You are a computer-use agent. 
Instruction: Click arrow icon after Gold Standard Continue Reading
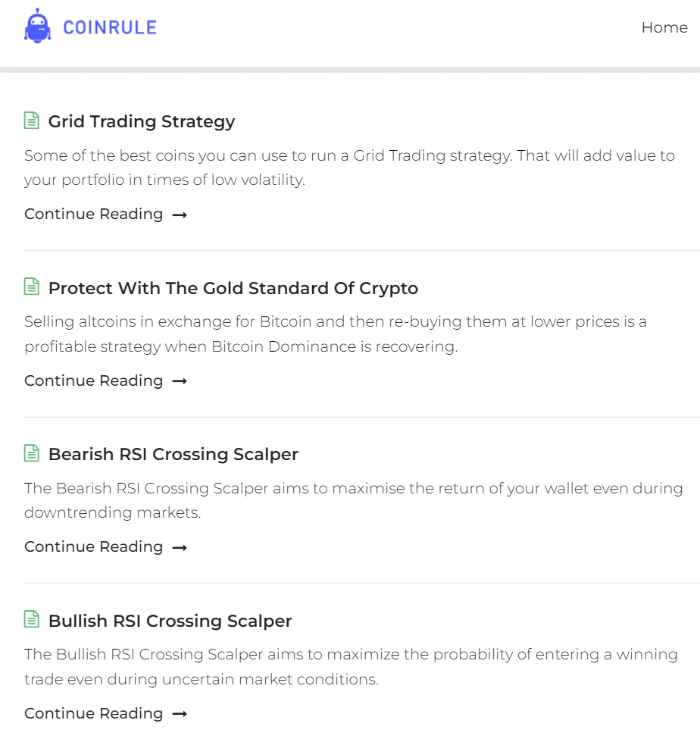point(180,381)
